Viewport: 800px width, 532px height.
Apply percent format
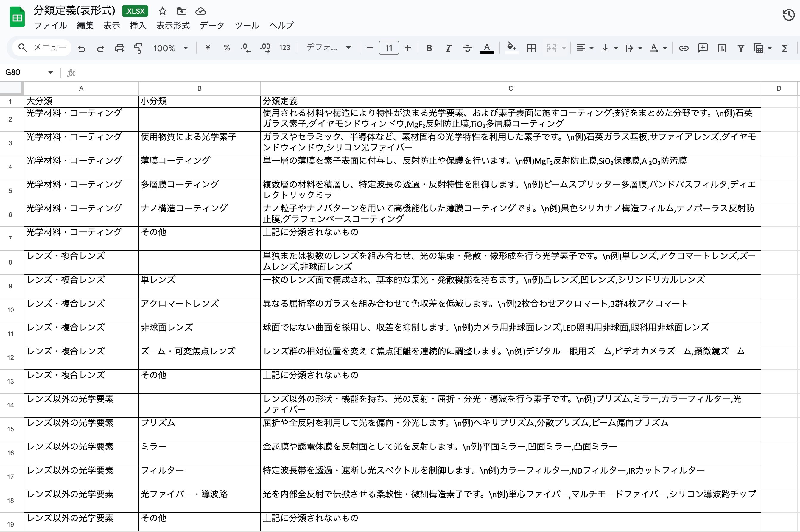click(x=227, y=48)
